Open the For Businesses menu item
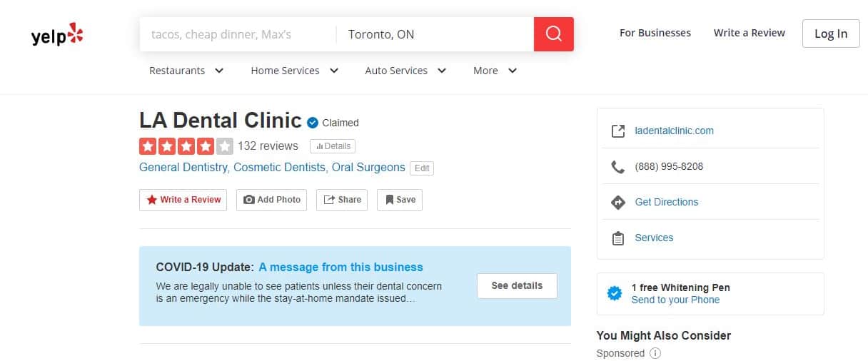Image resolution: width=868 pixels, height=361 pixels. coord(655,33)
